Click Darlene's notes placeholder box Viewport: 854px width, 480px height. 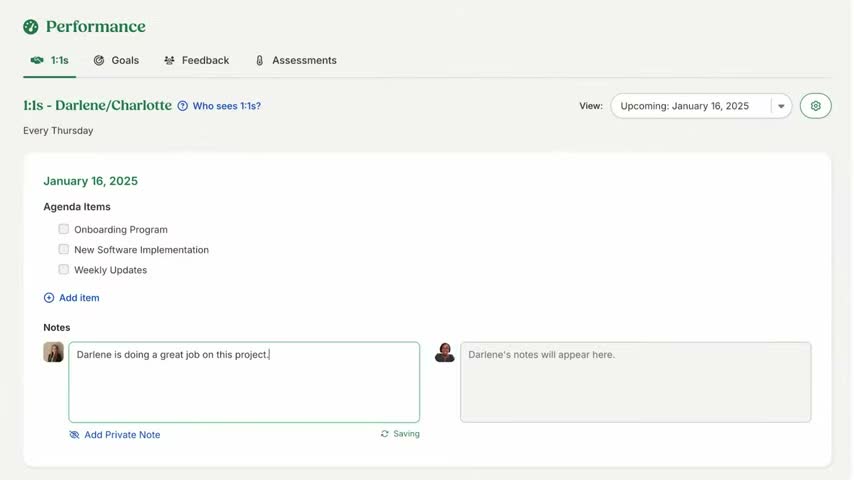click(636, 382)
